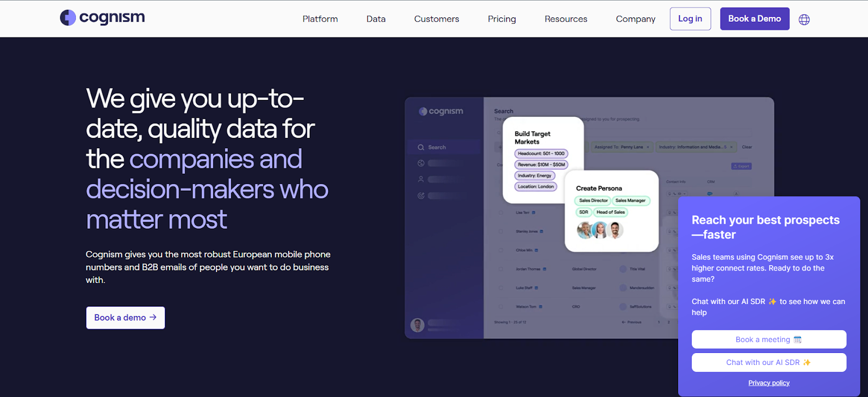Click the Log in button

[690, 18]
